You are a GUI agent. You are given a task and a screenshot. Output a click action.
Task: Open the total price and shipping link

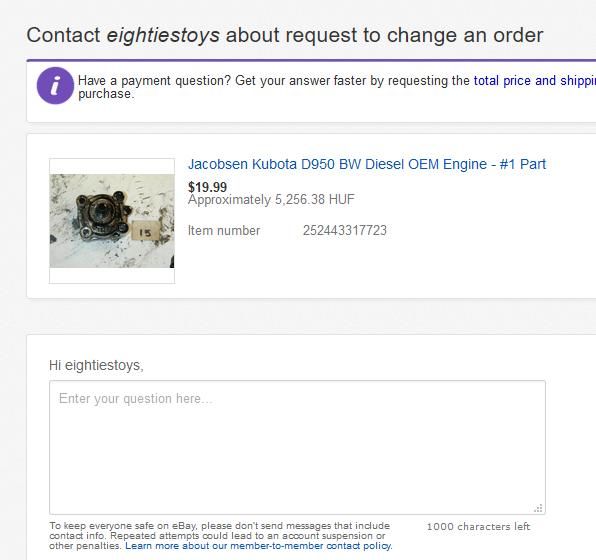534,81
